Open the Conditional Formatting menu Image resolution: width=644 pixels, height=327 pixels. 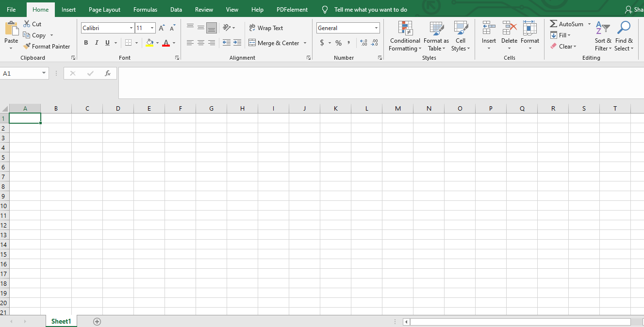coord(405,36)
